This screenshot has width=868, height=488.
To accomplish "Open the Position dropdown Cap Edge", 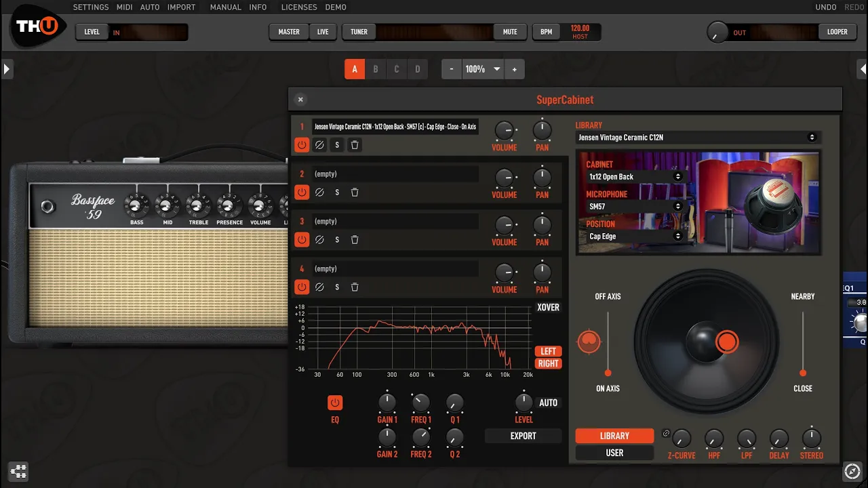I will click(x=635, y=236).
